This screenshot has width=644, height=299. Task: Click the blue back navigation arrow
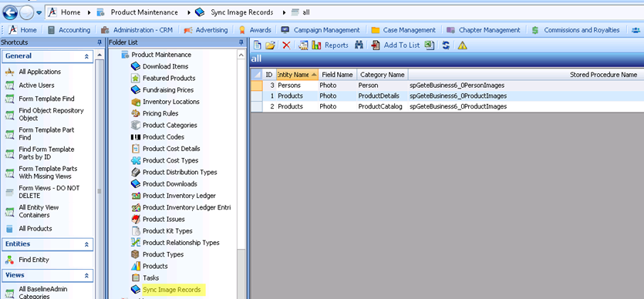click(9, 12)
